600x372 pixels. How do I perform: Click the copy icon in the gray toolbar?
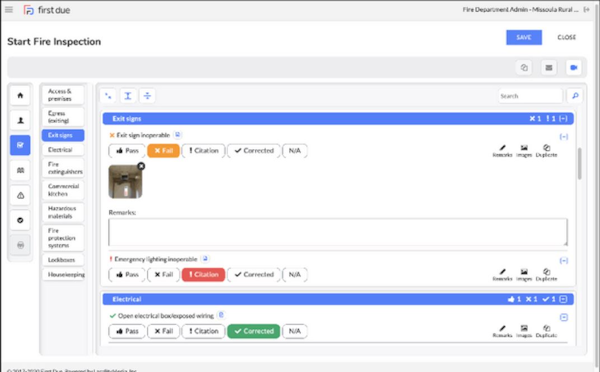524,68
